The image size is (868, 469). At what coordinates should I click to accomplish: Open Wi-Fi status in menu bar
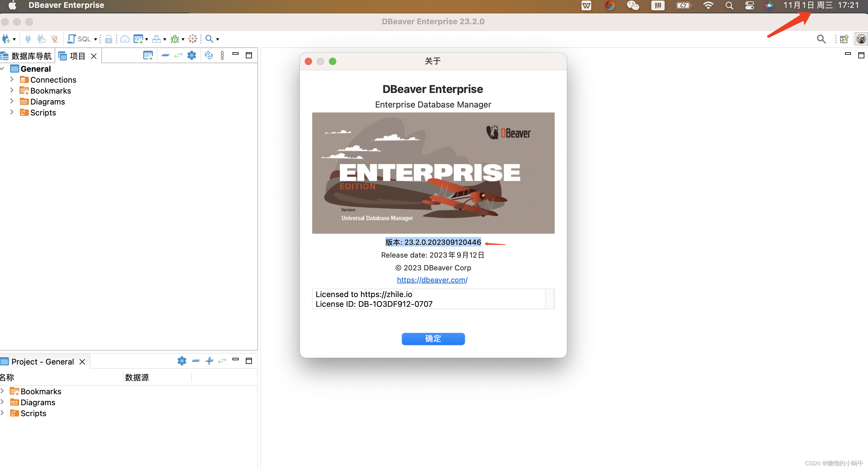click(x=708, y=6)
